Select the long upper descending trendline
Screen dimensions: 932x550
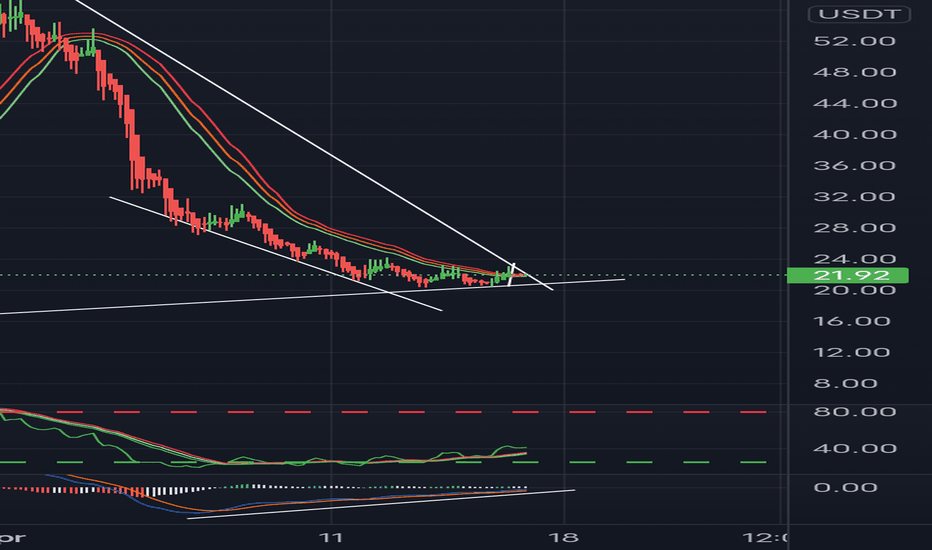pyautogui.click(x=314, y=145)
